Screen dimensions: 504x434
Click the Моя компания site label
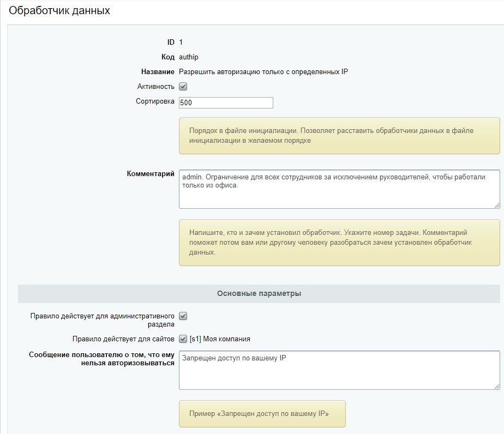coord(220,339)
